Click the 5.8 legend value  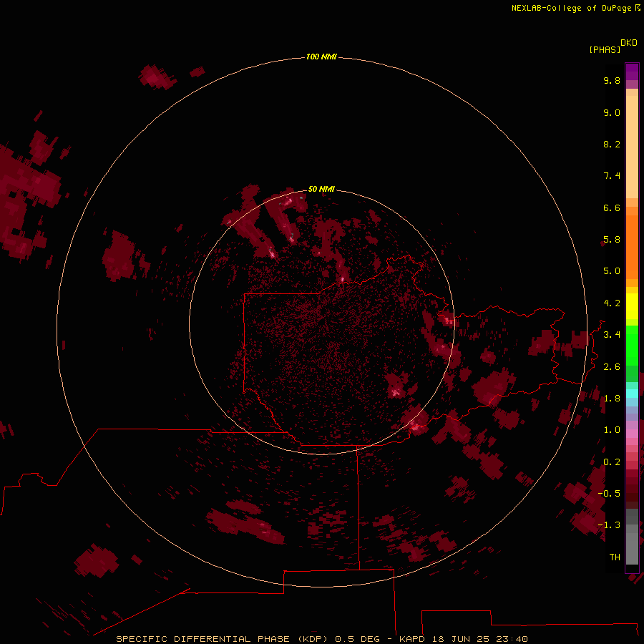612,240
